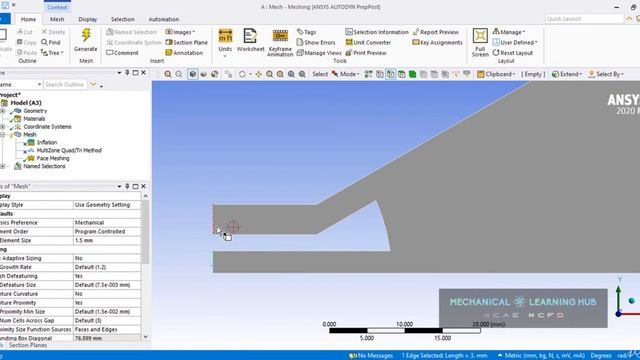
Task: Expand the Geometry tree node
Action: tap(3, 111)
